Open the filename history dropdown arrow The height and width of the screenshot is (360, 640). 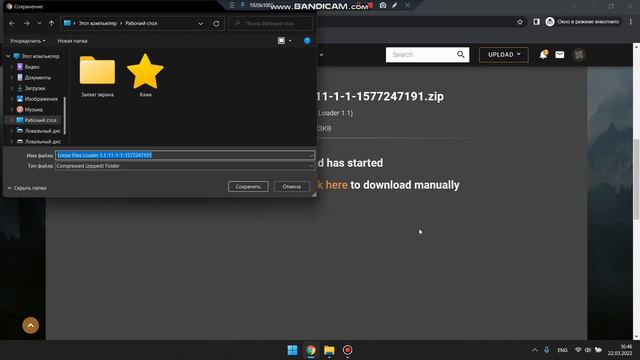[x=311, y=155]
